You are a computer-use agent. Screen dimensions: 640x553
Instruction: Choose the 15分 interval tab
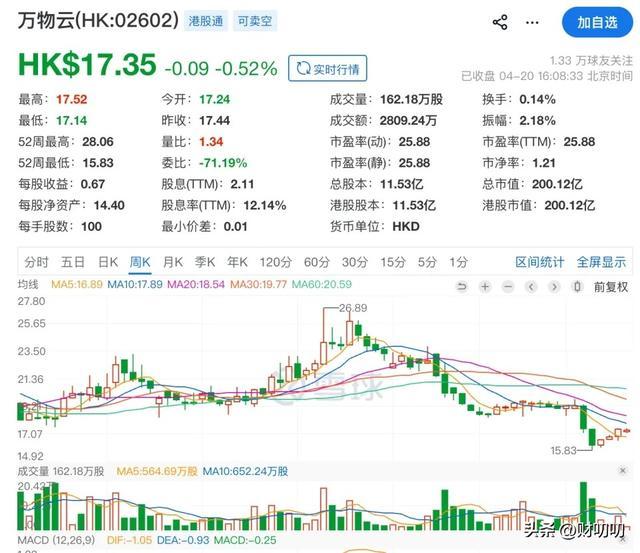point(393,262)
